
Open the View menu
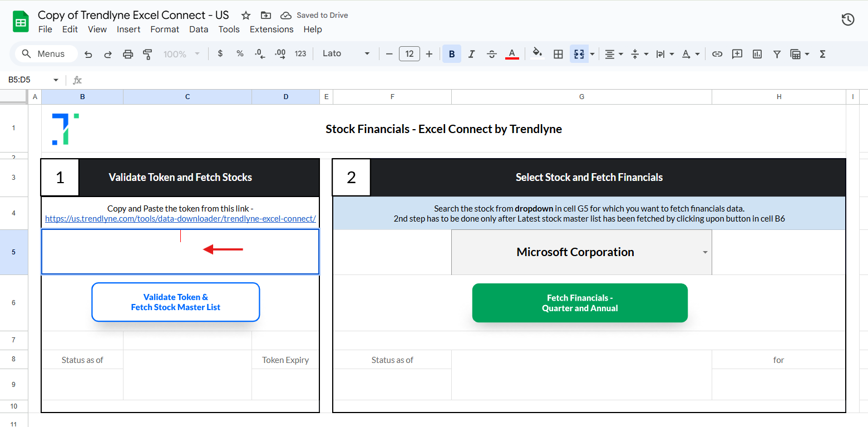[x=97, y=30]
